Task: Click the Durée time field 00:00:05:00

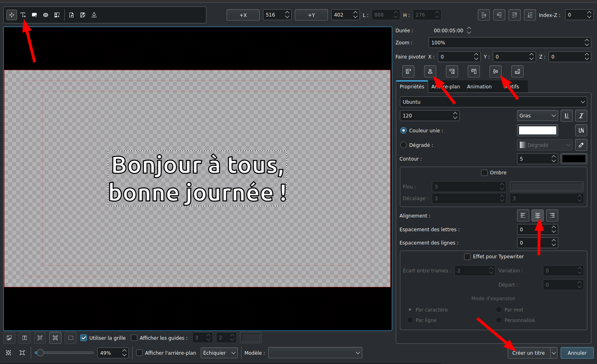Action: tap(452, 31)
